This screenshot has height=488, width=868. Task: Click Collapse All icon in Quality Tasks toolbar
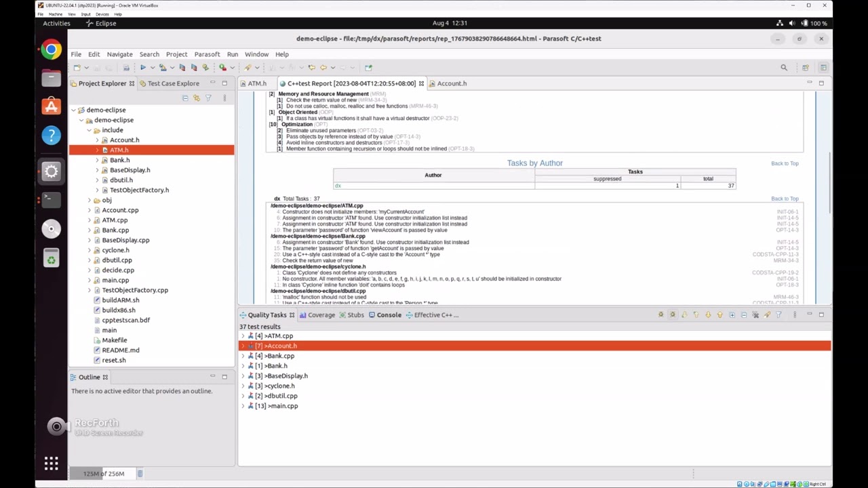[x=743, y=315]
